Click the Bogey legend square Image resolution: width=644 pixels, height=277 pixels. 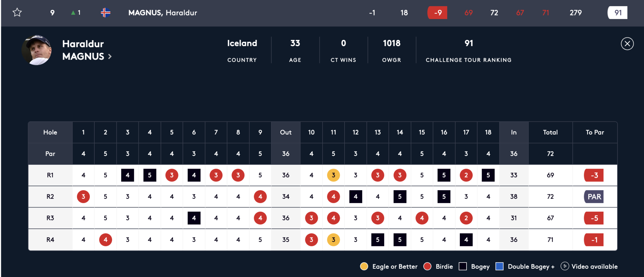tap(463, 266)
